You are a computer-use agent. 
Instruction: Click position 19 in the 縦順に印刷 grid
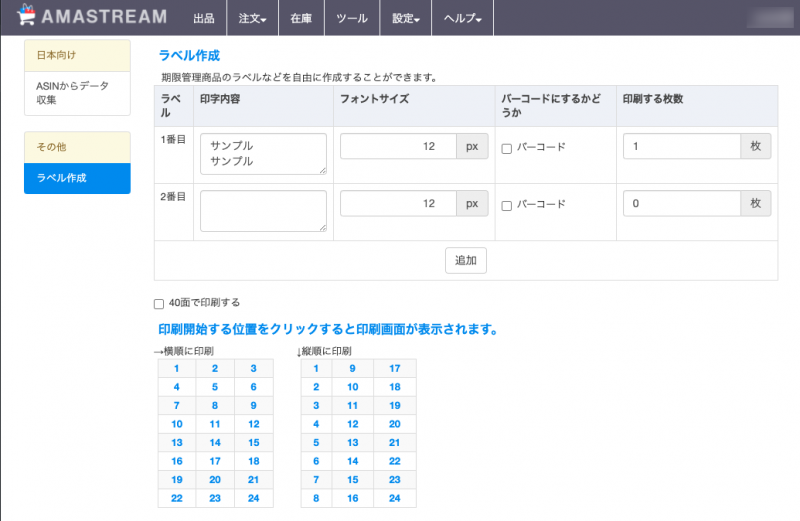pos(395,406)
